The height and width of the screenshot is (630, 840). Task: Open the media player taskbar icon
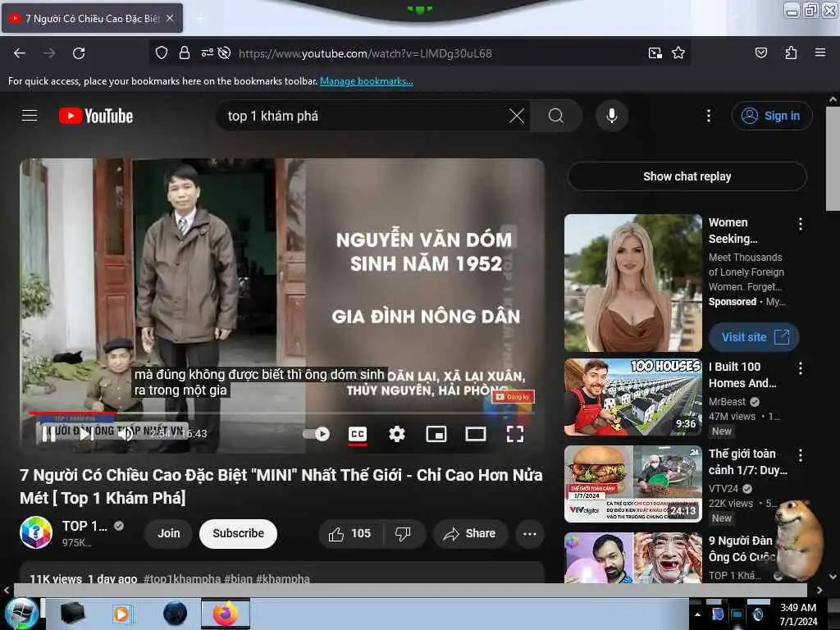coord(121,614)
